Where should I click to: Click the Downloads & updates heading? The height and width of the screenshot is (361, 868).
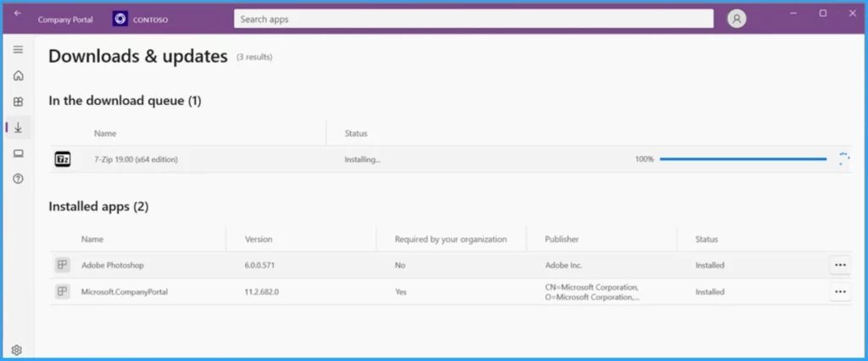pyautogui.click(x=138, y=57)
